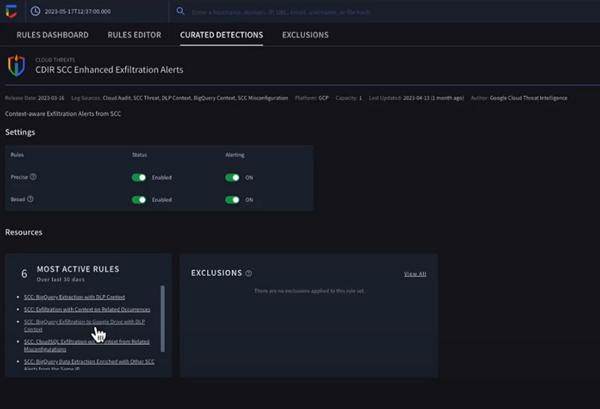Toggle Precise rules Alerting switch
Image resolution: width=600 pixels, height=409 pixels.
tap(232, 177)
